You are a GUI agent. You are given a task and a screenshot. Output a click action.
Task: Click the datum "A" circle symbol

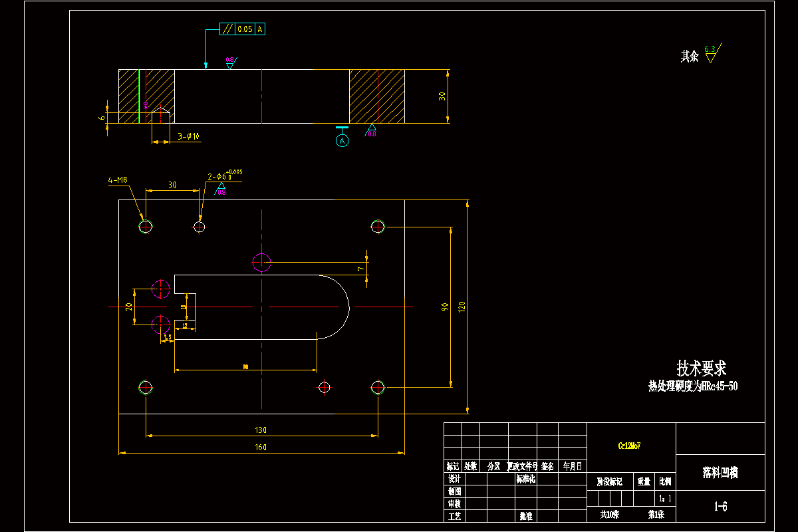pos(342,140)
